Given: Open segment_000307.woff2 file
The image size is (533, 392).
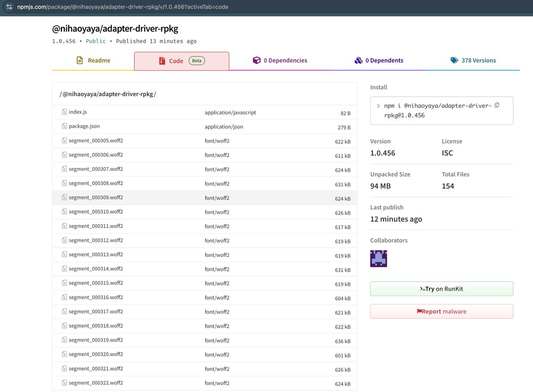Looking at the screenshot, I should coord(96,169).
